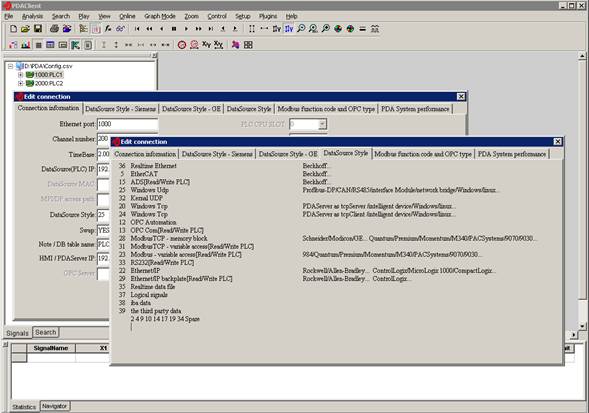Click the New file toolbar icon
Screen dimensions: 589x413
(x=13, y=29)
